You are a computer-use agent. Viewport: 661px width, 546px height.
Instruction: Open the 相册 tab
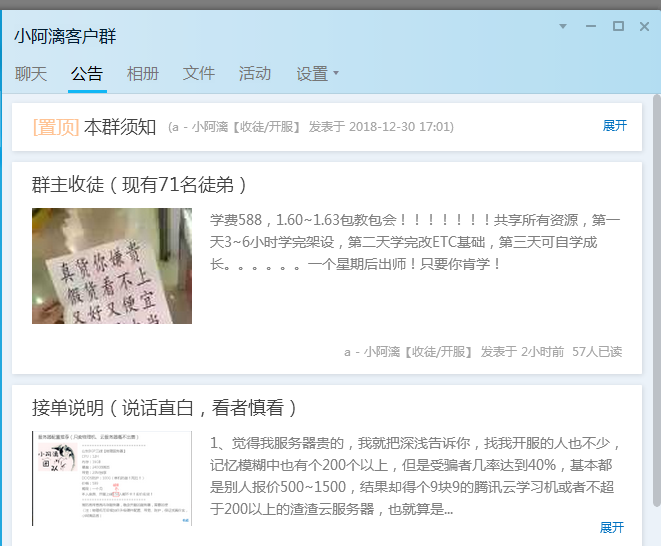point(143,73)
